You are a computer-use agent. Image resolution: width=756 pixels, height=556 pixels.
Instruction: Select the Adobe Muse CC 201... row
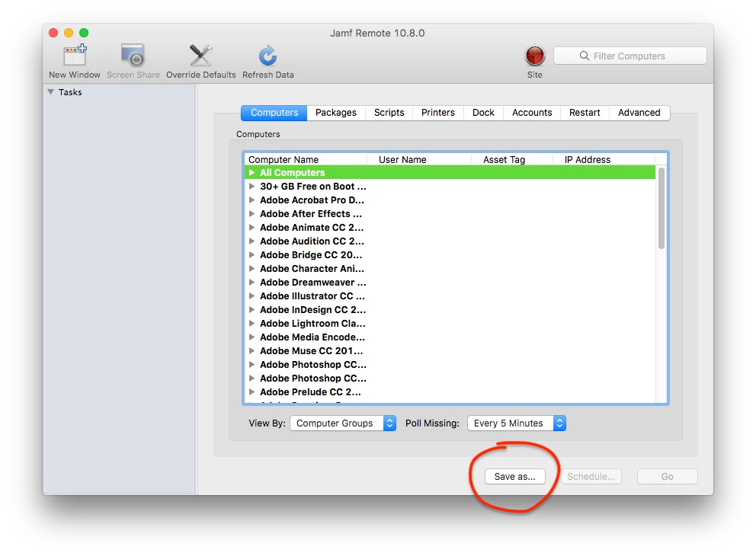pyautogui.click(x=450, y=351)
